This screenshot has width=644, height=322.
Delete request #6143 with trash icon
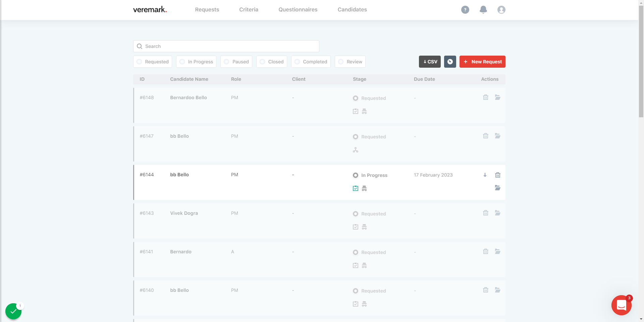485,213
